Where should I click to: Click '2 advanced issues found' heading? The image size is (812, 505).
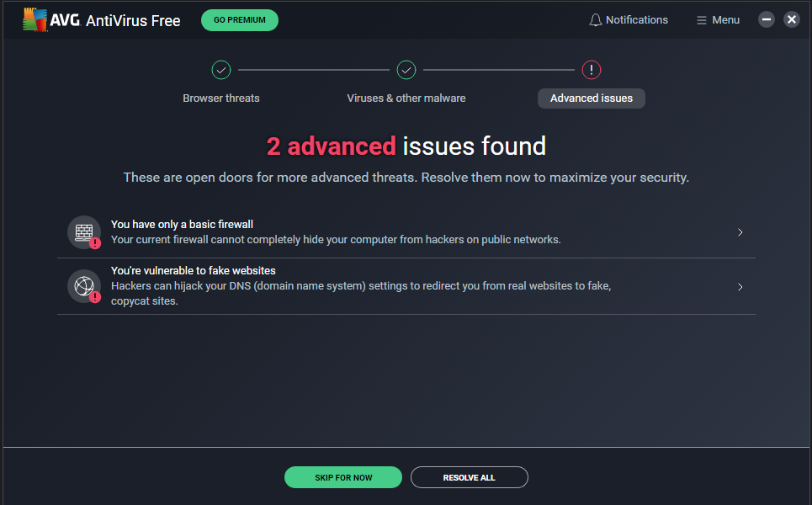[x=406, y=146]
